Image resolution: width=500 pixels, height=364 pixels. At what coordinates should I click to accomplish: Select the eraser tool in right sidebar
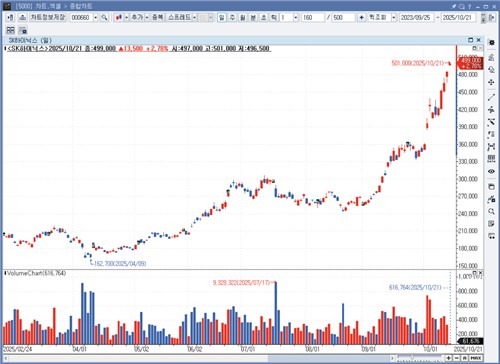[491, 69]
